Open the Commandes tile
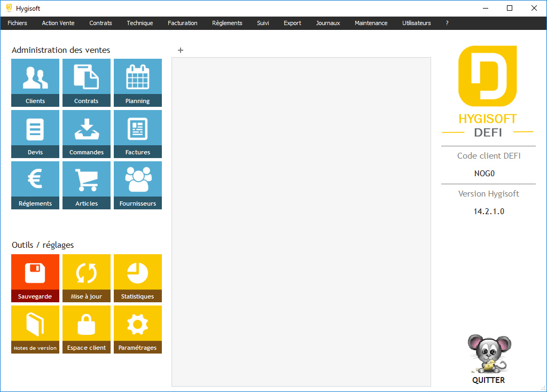 (x=87, y=134)
